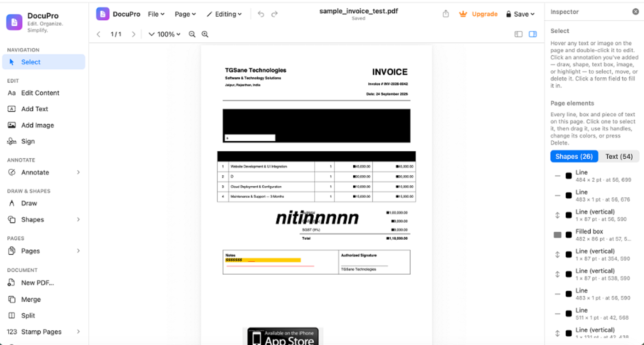Switch to the Shapes (26) tab
Image resolution: width=644 pixels, height=345 pixels.
(574, 156)
